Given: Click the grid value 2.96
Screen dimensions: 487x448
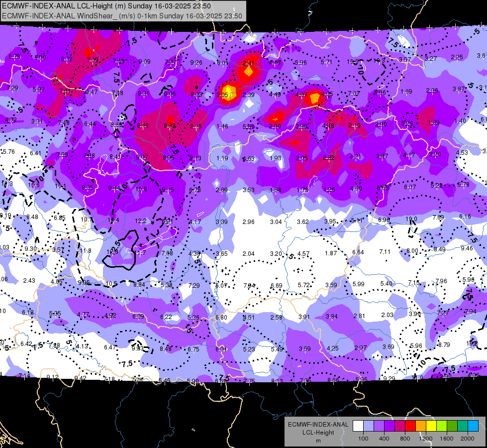Looking at the screenshot, I should (x=248, y=222).
